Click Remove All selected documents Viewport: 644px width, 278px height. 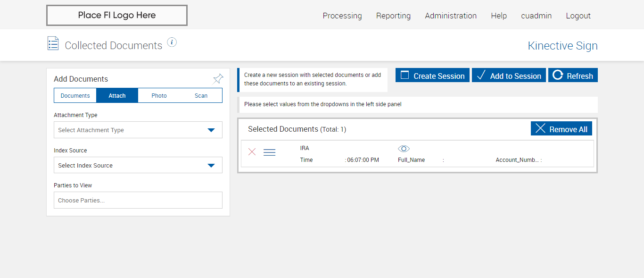click(561, 129)
